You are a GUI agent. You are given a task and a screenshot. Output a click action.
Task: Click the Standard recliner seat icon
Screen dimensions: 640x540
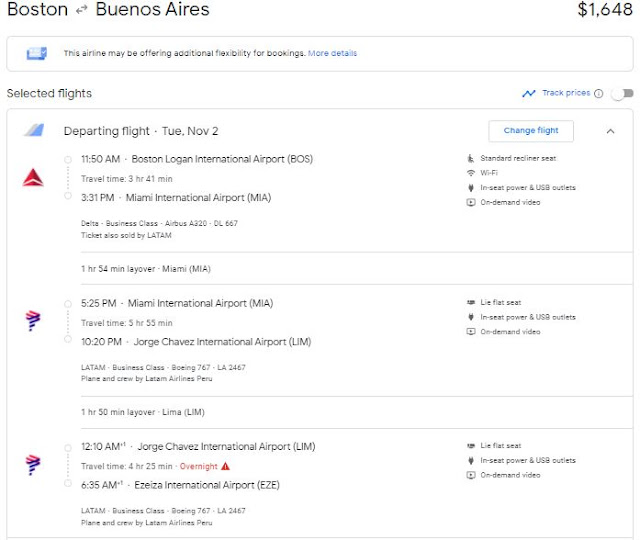471,158
